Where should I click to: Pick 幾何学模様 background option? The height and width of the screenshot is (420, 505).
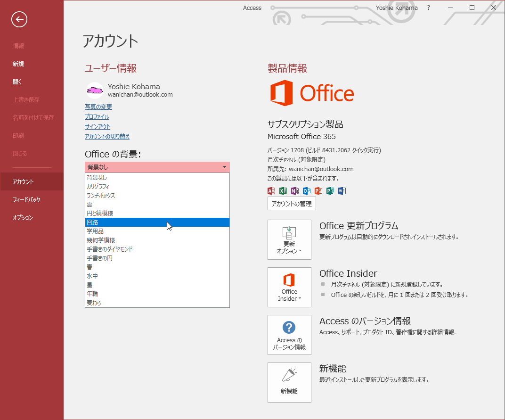coord(157,240)
